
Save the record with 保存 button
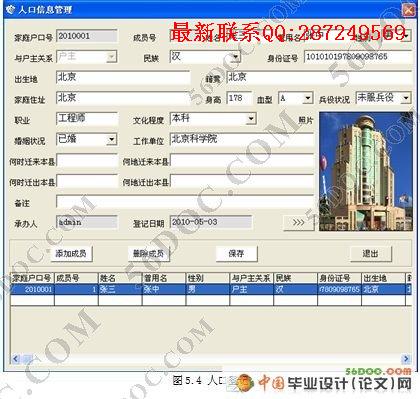click(x=236, y=254)
